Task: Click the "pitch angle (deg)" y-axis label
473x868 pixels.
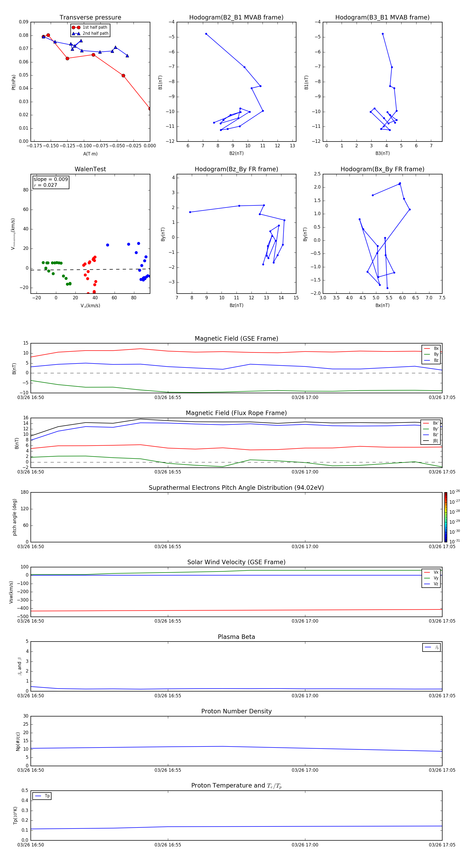Action: (14, 517)
